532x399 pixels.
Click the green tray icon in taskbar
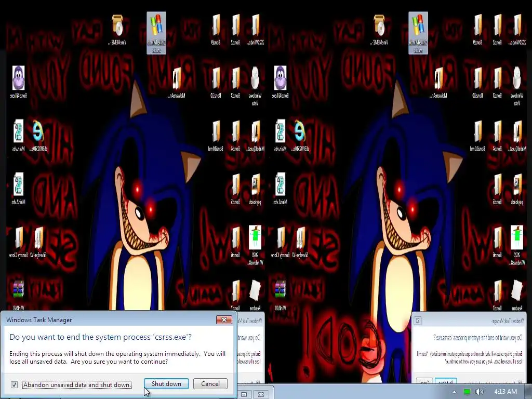click(467, 392)
